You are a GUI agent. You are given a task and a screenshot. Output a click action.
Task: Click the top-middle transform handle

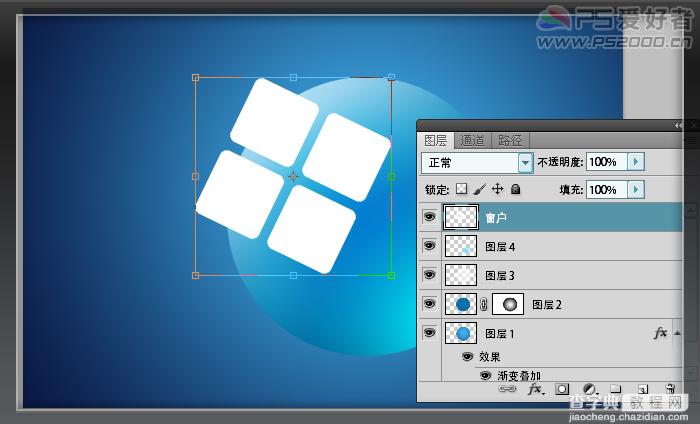[293, 78]
